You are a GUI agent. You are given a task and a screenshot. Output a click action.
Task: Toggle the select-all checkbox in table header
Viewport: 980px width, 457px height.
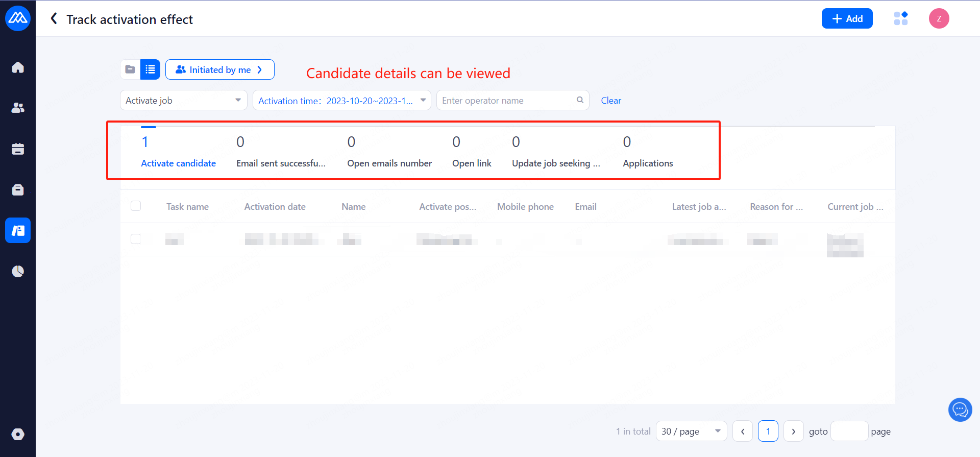[x=136, y=206]
